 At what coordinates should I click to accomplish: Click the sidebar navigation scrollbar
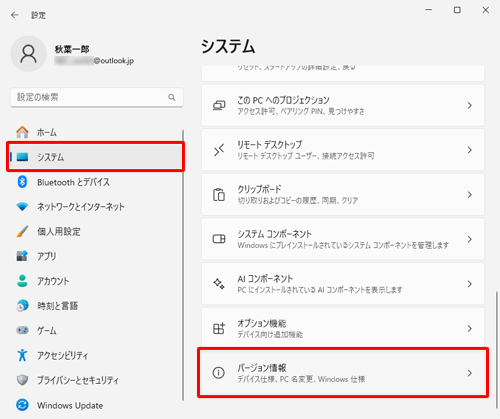[183, 265]
